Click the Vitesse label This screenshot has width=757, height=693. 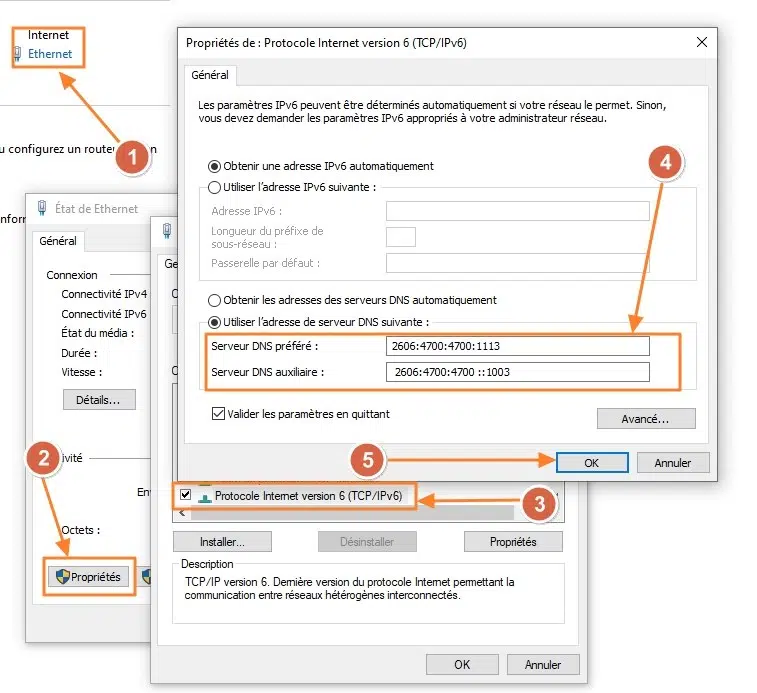[82, 372]
